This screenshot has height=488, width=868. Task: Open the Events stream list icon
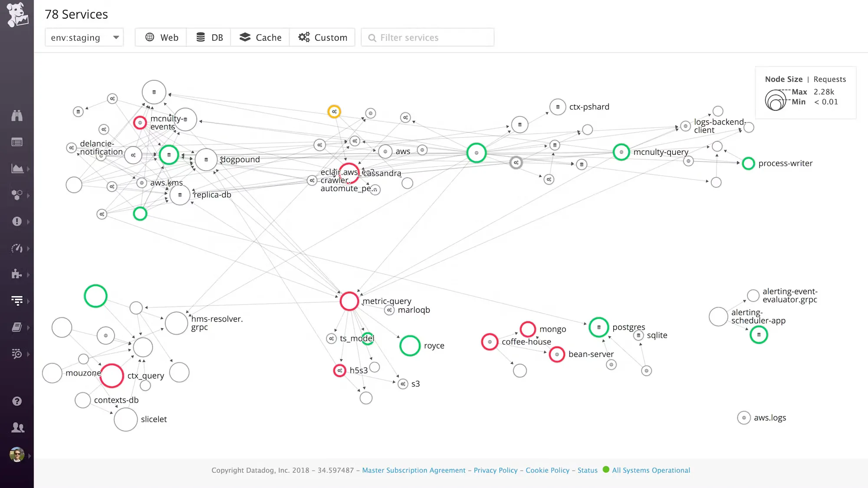tap(17, 142)
